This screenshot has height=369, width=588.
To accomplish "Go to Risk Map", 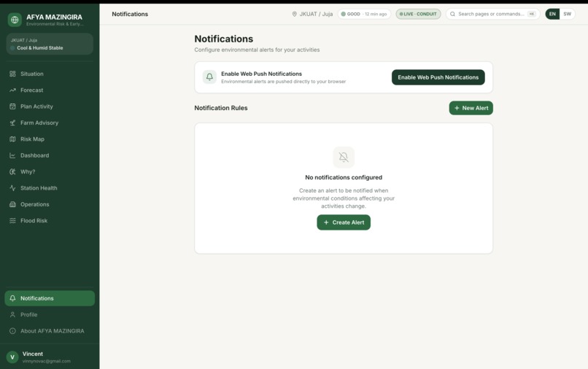I will (x=50, y=139).
